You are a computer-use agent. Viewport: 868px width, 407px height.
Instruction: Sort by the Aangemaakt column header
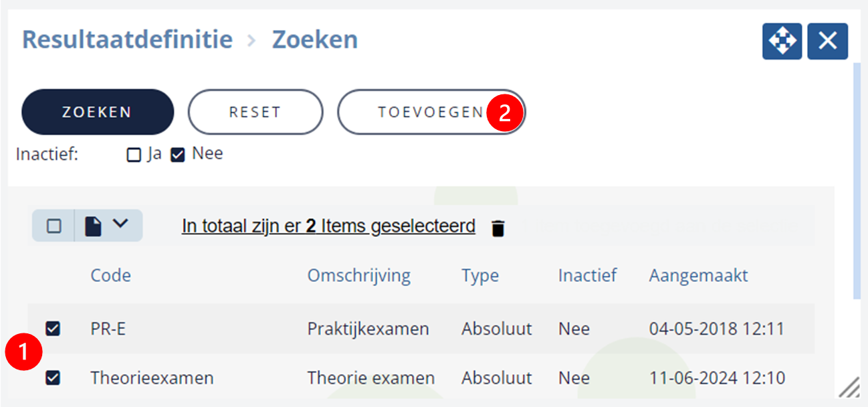[x=698, y=275]
